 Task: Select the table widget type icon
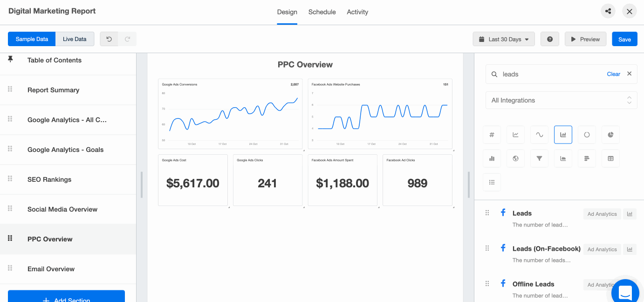coord(610,158)
